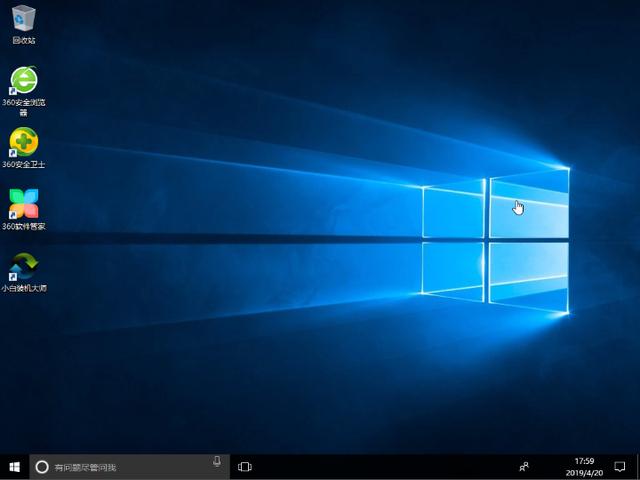Open Task View from the taskbar

245,467
